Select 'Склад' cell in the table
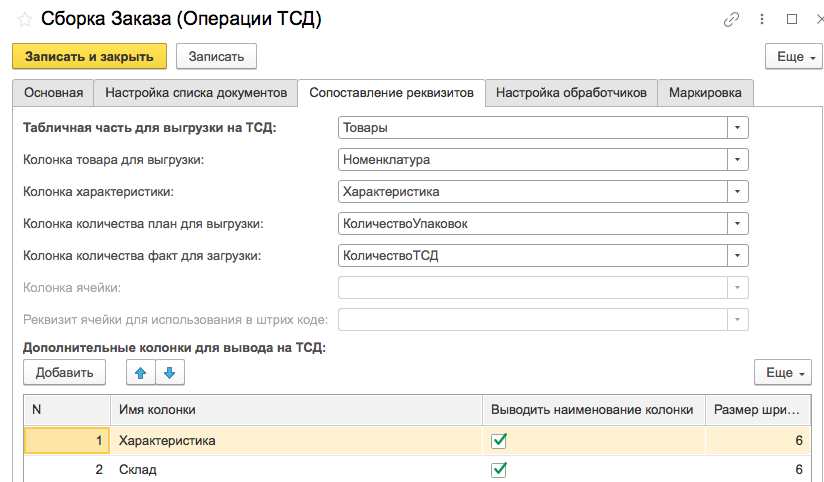 click(x=296, y=469)
